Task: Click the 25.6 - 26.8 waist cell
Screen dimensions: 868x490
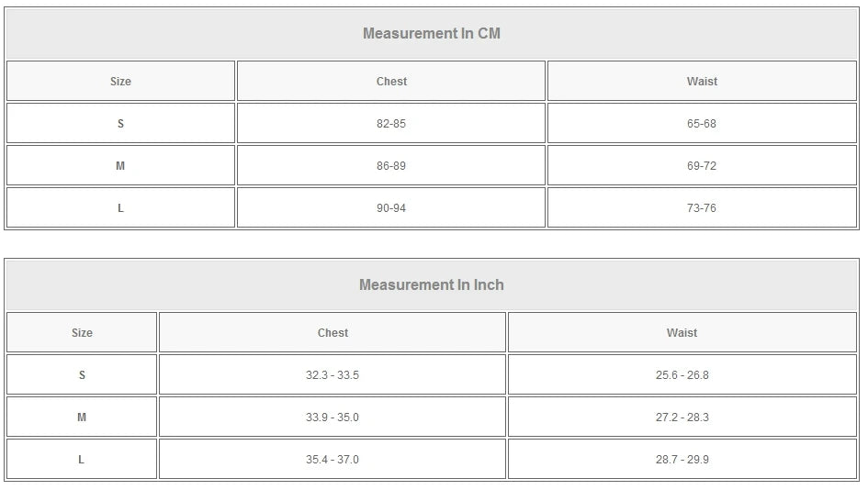Action: [x=682, y=375]
